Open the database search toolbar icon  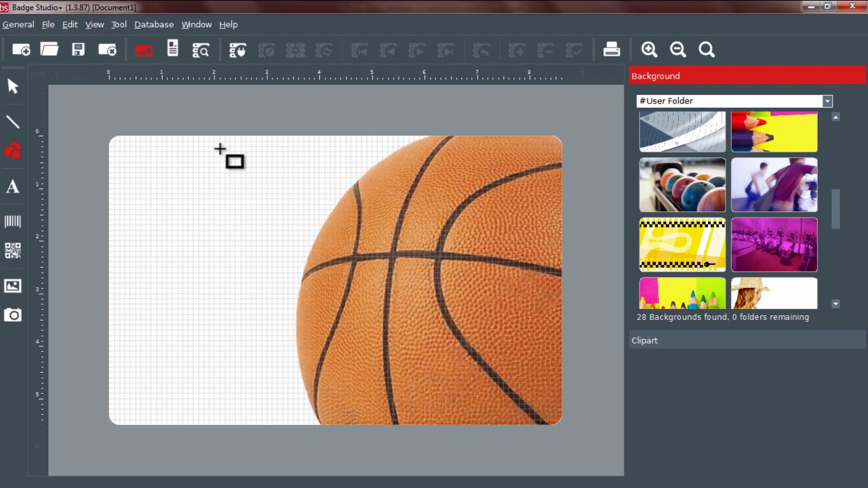click(201, 49)
